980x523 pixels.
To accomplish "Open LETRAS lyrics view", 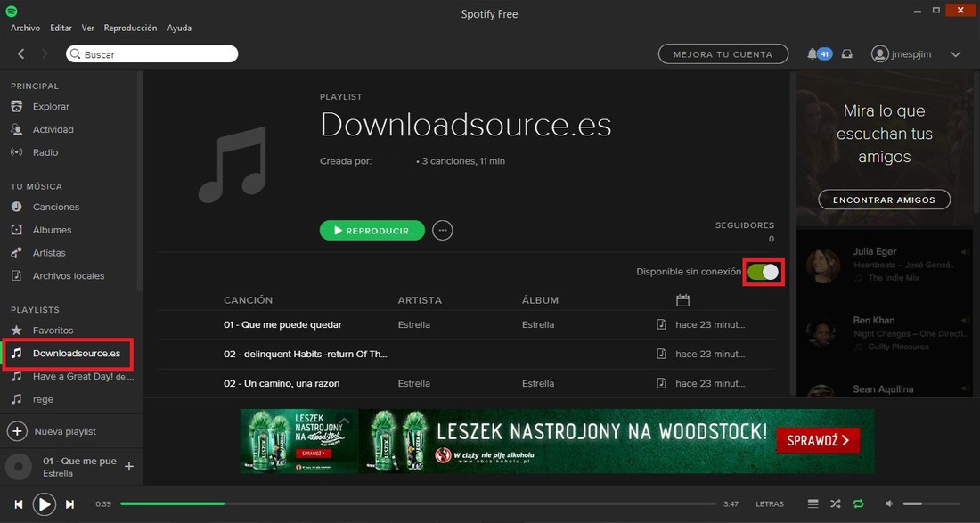I will click(x=770, y=503).
